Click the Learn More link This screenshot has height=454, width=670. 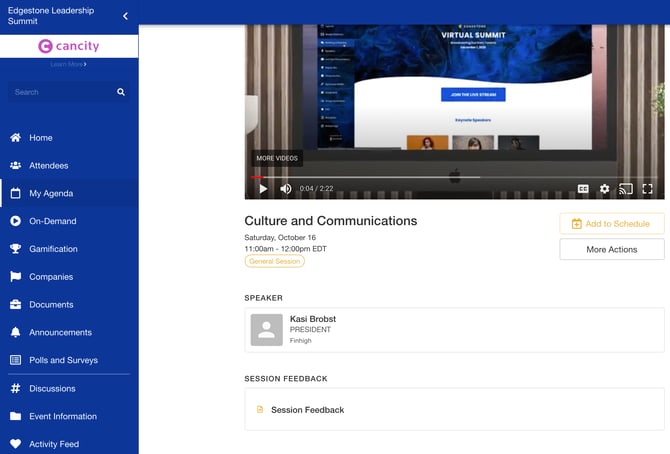pos(68,64)
